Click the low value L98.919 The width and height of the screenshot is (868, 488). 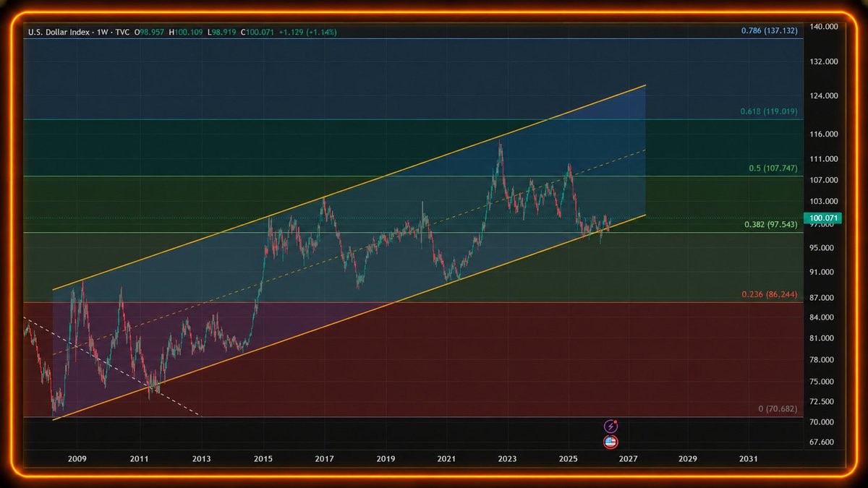(x=221, y=33)
